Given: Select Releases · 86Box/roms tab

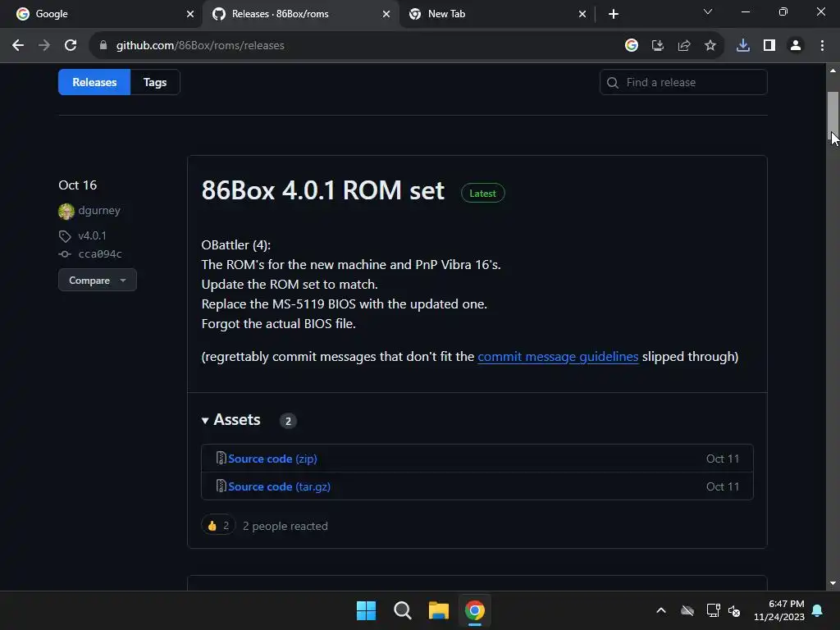Looking at the screenshot, I should 300,14.
